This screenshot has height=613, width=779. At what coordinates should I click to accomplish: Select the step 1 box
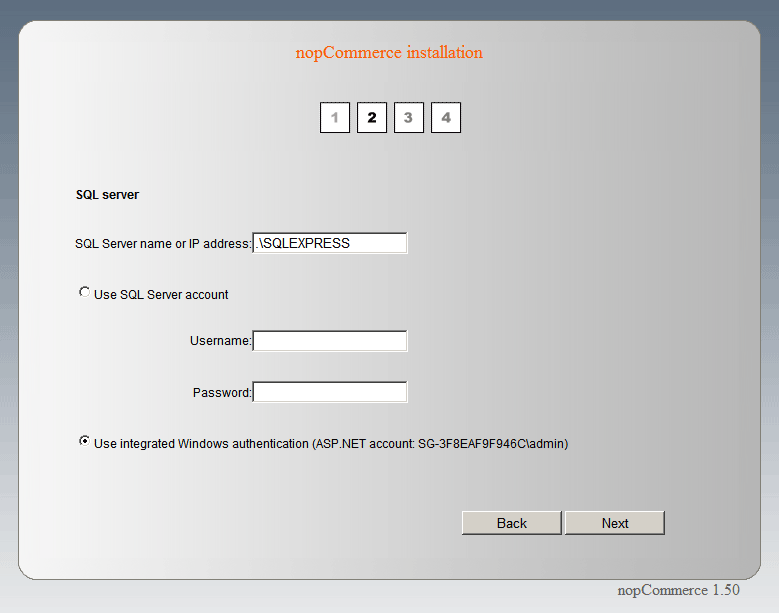point(334,118)
